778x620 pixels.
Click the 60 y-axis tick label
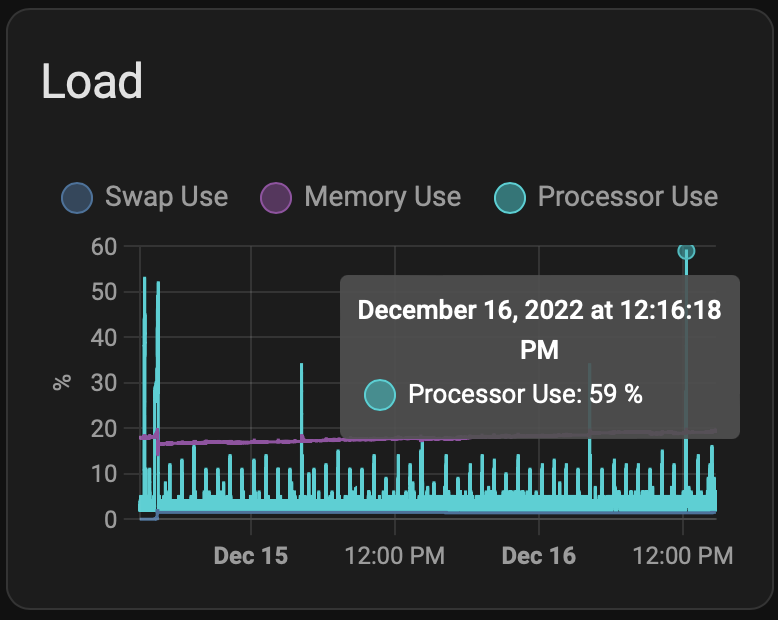104,246
